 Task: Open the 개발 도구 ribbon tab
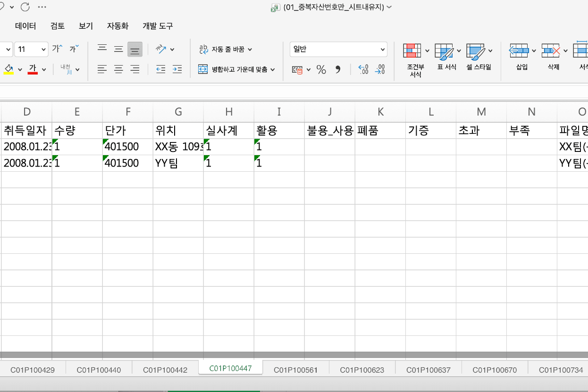[x=158, y=26]
